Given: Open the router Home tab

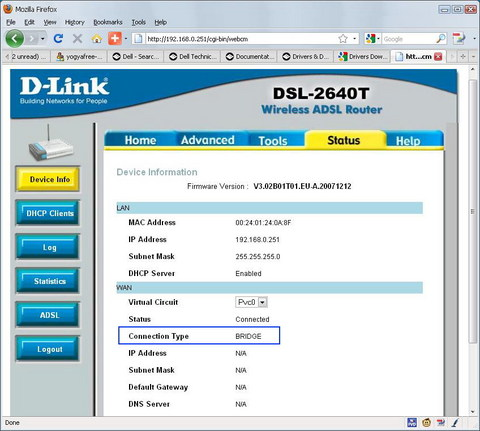Looking at the screenshot, I should 140,140.
